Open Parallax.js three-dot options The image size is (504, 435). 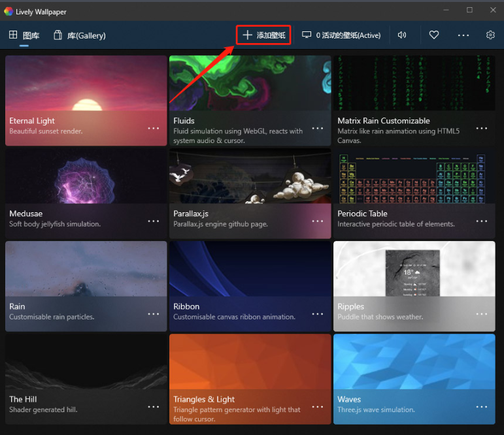pyautogui.click(x=318, y=221)
